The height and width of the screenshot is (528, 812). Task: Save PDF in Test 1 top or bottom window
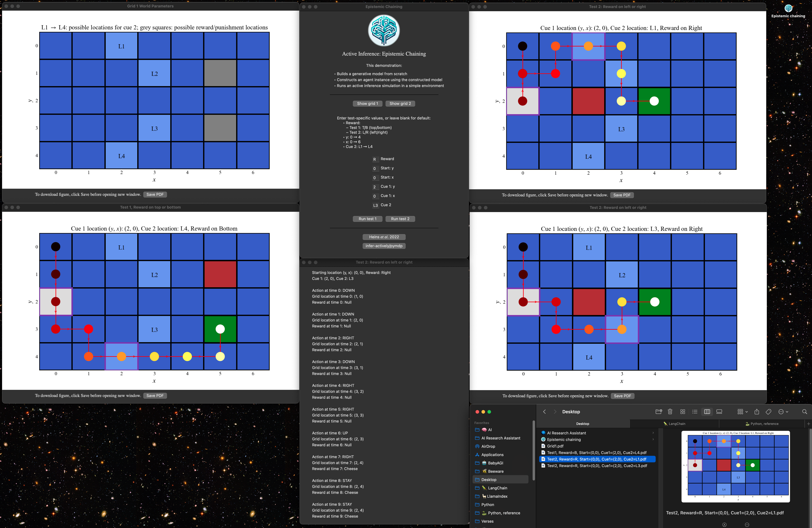coord(155,396)
